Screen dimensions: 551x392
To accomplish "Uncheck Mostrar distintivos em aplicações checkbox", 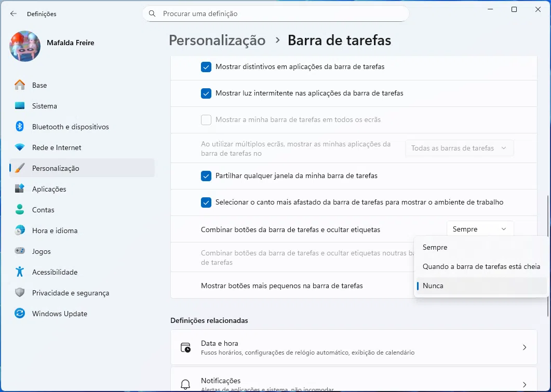I will click(206, 67).
